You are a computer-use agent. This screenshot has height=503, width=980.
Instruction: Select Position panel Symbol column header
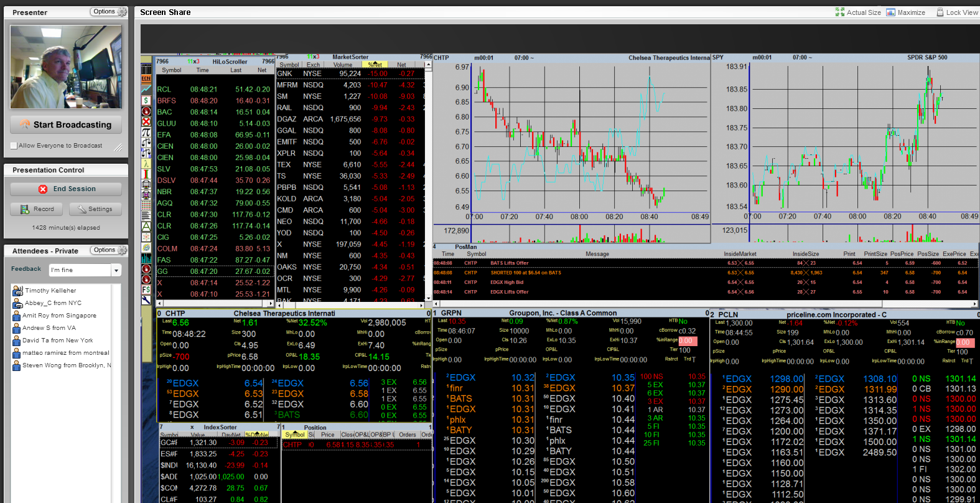[x=295, y=435]
